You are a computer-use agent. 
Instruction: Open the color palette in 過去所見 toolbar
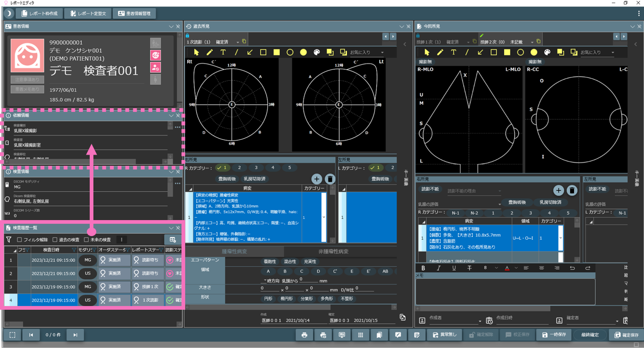[317, 52]
